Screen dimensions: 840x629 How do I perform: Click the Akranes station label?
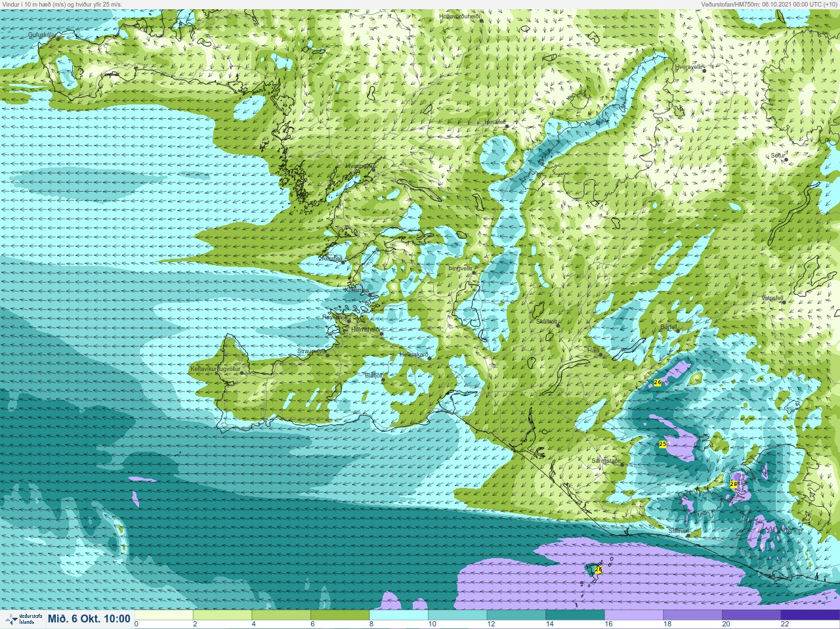coord(331,259)
